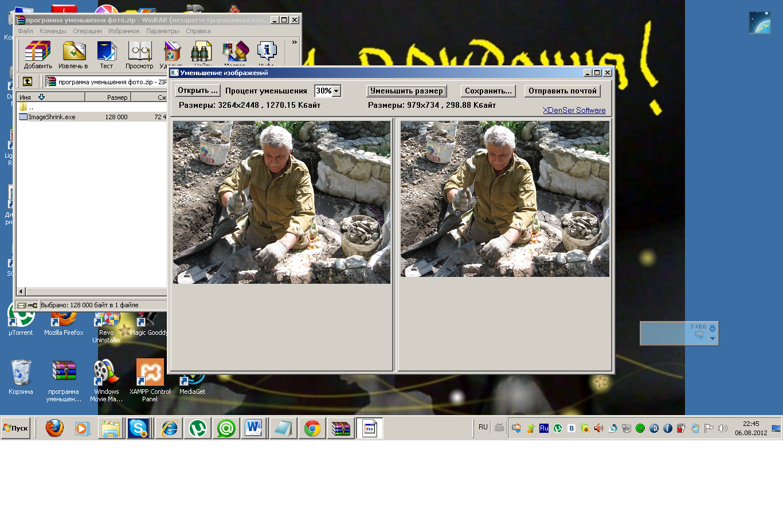Image resolution: width=783 pixels, height=532 pixels.
Task: Click the network speed gadget showing 5 KB/s
Action: [x=679, y=333]
